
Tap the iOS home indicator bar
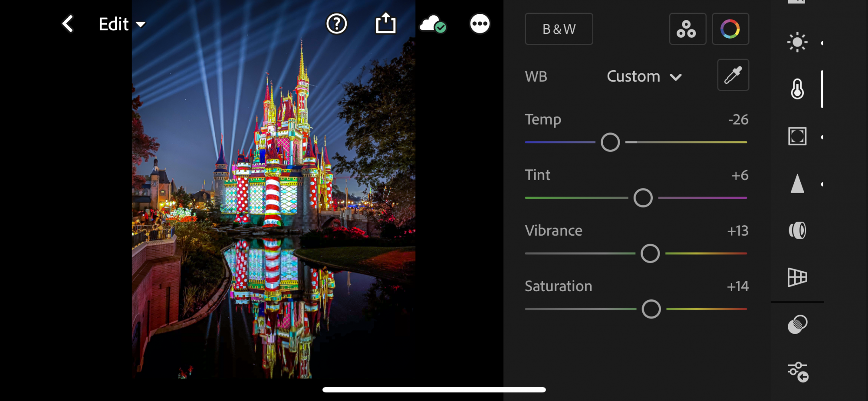tap(434, 390)
